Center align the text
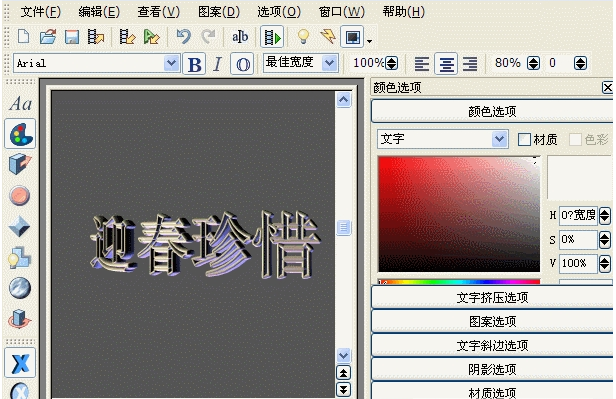Image resolution: width=616 pixels, height=399 pixels. [446, 64]
